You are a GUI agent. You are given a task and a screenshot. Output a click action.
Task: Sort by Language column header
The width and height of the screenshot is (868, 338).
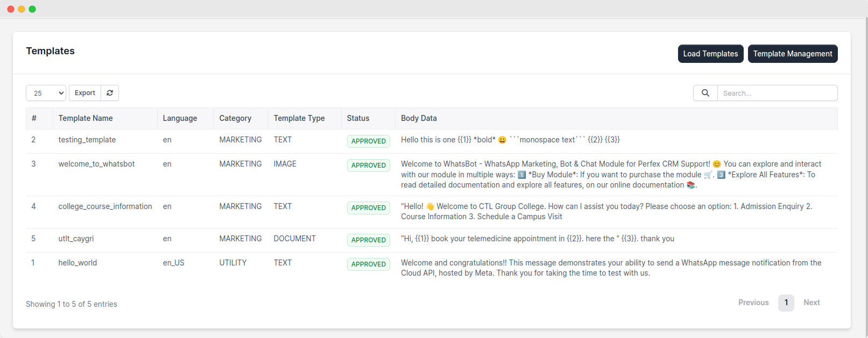180,118
